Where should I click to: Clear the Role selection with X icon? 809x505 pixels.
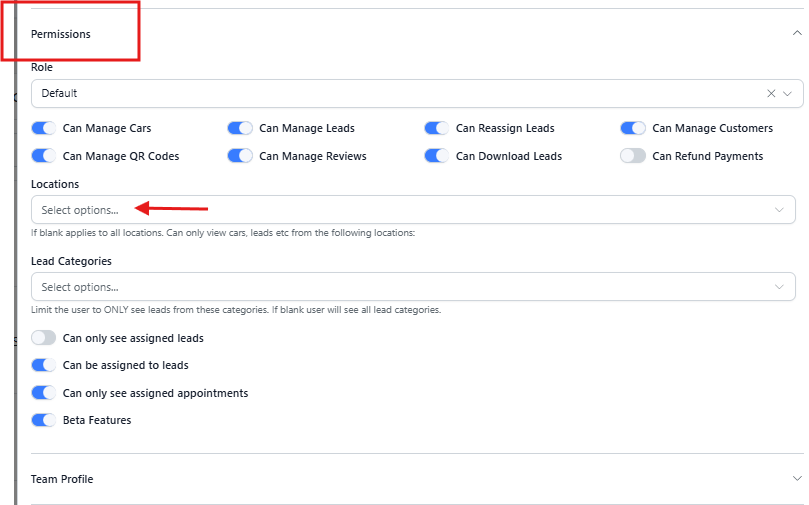(x=771, y=93)
